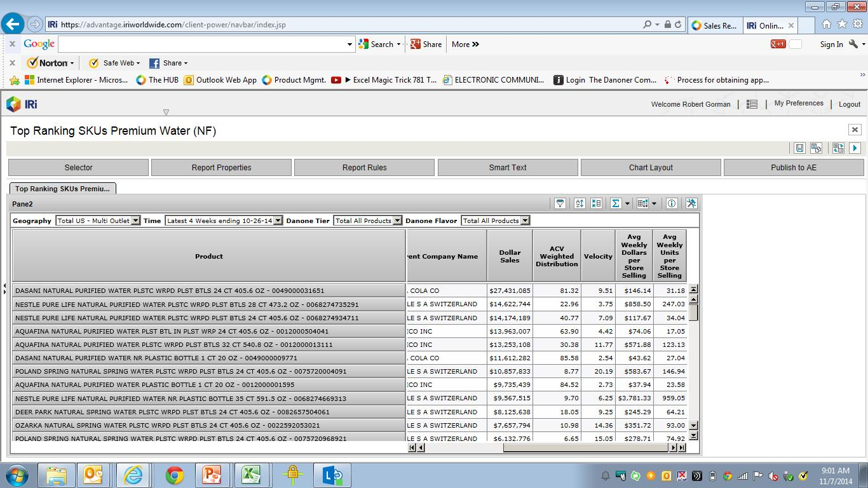Expand the Danone Tier dropdown

tap(397, 220)
